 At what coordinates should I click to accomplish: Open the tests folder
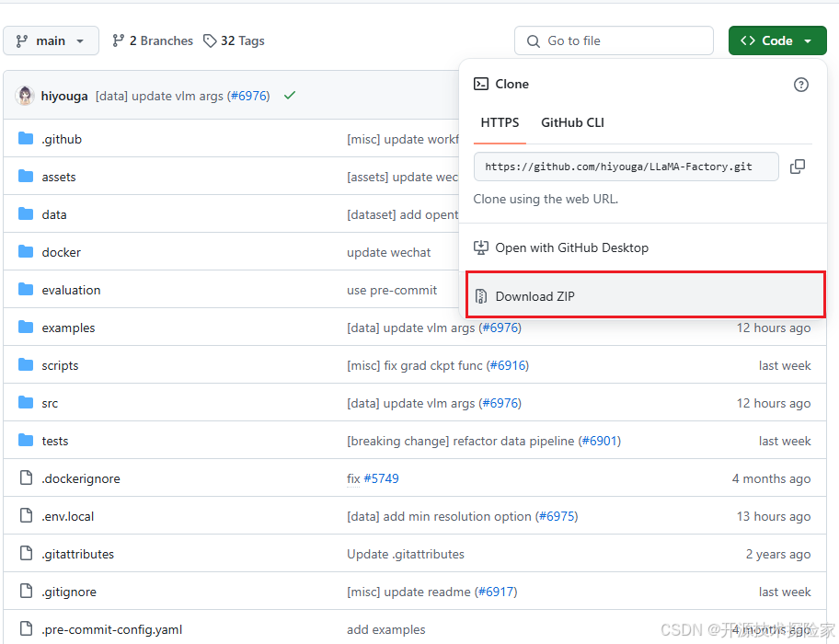pyautogui.click(x=55, y=441)
